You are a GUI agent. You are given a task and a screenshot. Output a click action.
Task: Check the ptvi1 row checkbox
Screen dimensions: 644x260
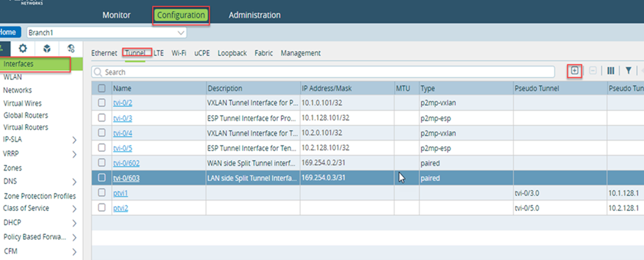pyautogui.click(x=102, y=193)
